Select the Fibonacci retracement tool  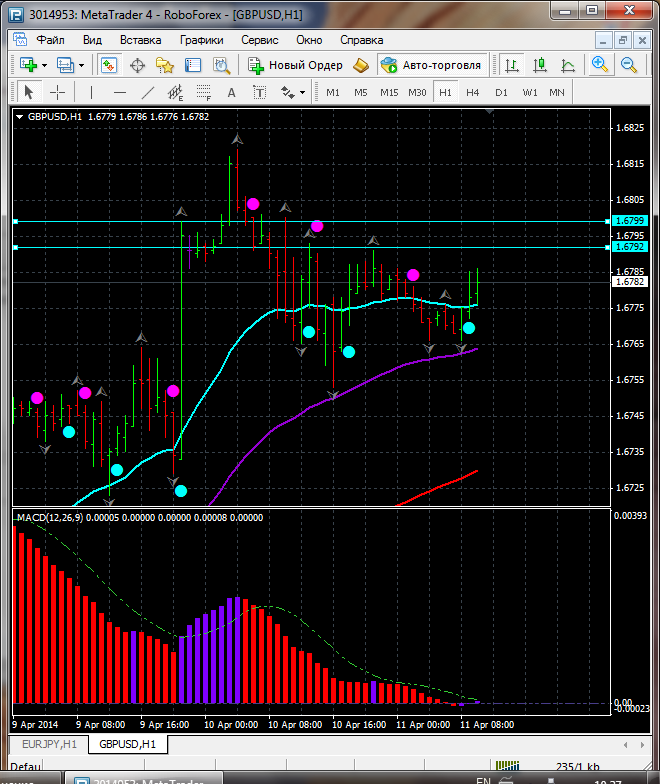point(205,92)
